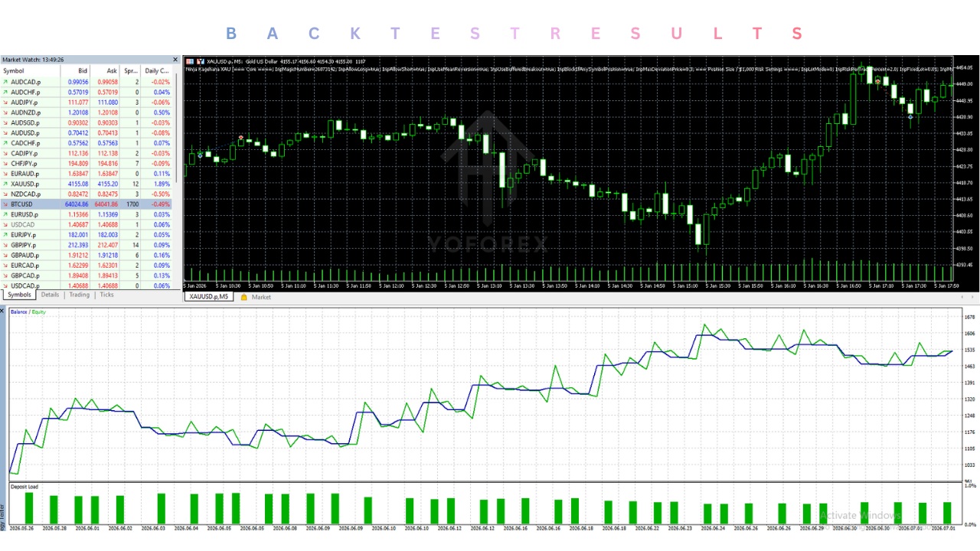Click the Equity legend label on graph
The image size is (980, 551).
point(38,312)
